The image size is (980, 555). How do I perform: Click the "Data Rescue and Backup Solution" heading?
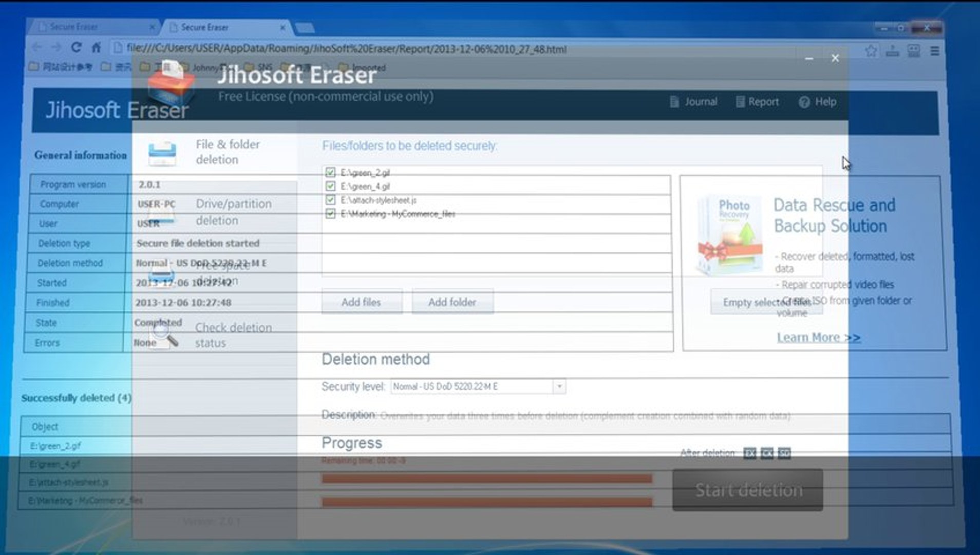coord(835,215)
